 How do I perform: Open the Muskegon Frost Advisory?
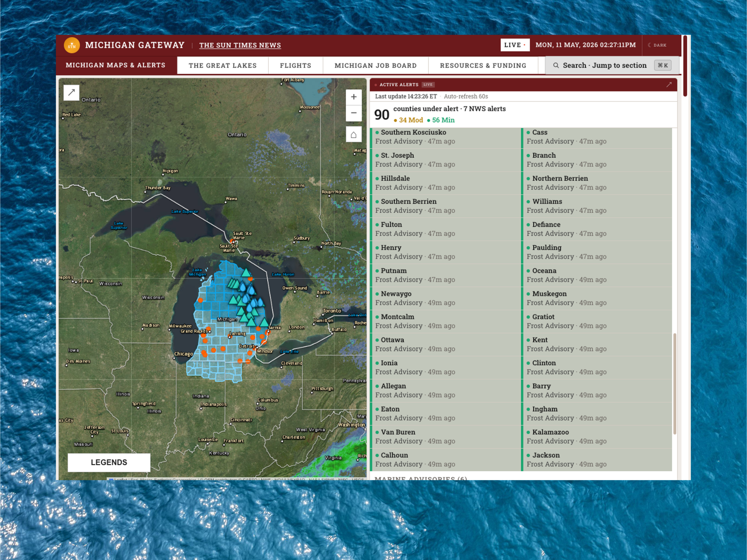pos(597,298)
